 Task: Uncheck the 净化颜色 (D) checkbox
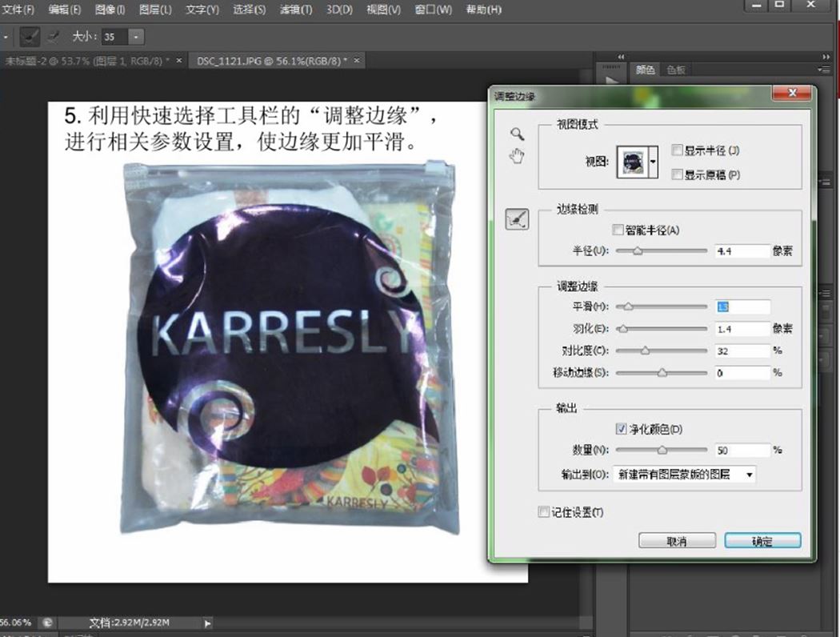tap(621, 430)
